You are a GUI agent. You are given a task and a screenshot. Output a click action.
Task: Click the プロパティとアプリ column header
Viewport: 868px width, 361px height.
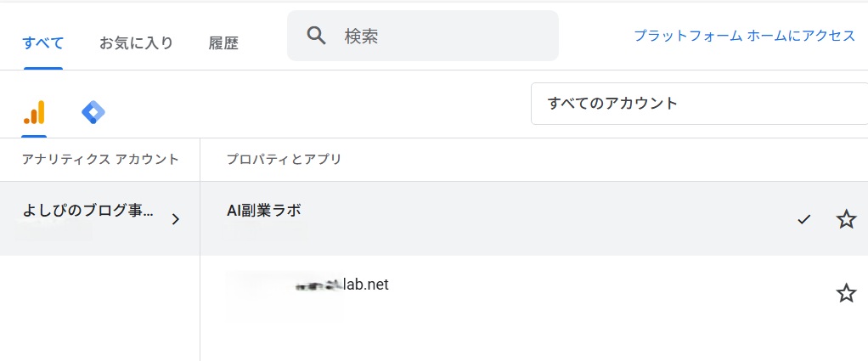click(x=284, y=160)
